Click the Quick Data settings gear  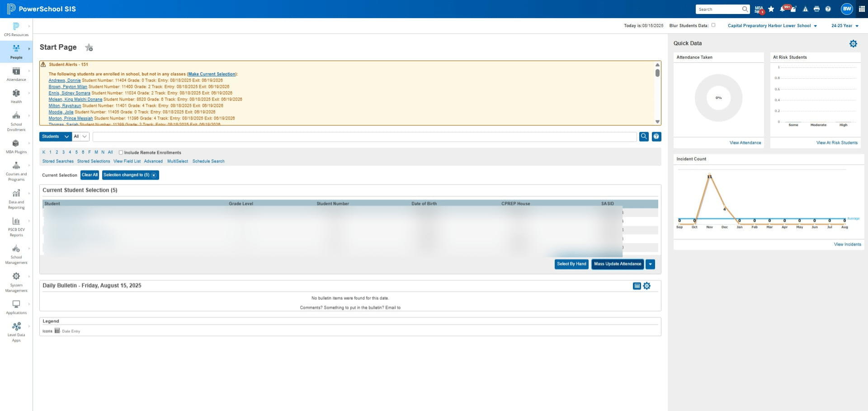coord(853,44)
